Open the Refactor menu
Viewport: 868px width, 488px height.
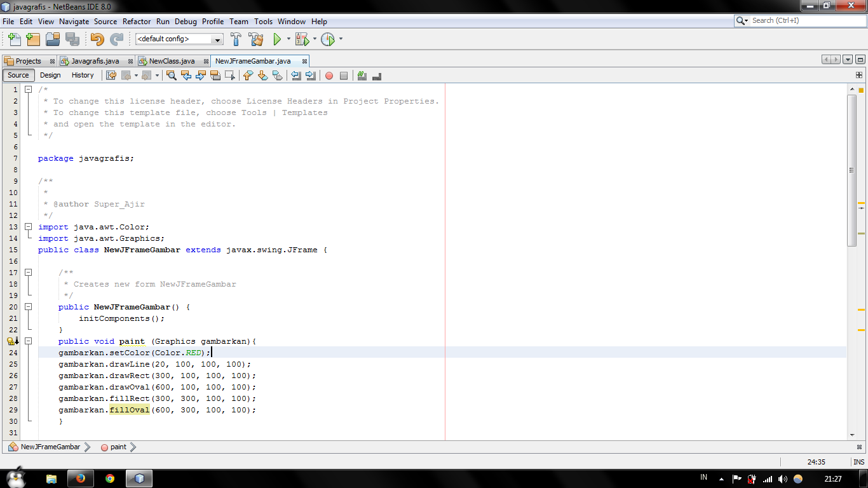[137, 22]
